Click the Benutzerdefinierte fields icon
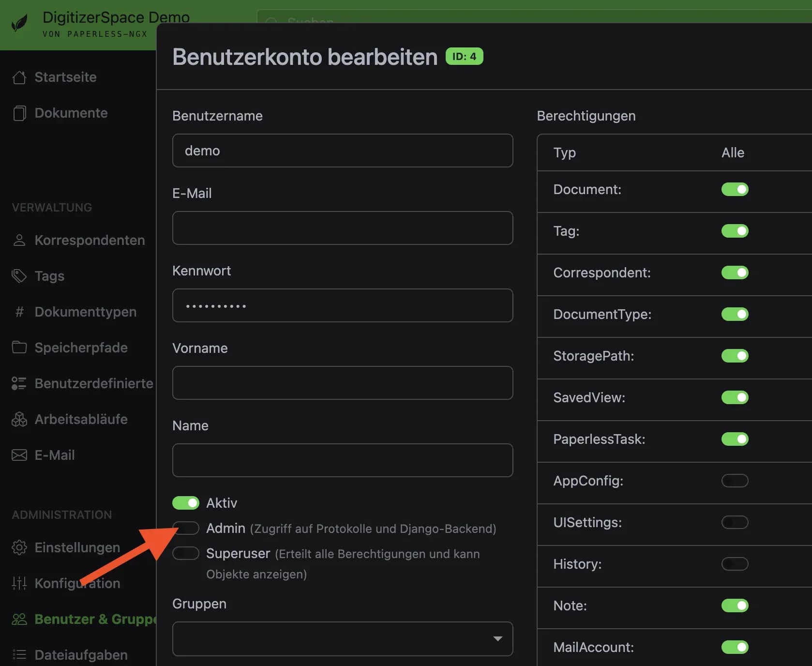The height and width of the screenshot is (666, 812). (x=19, y=383)
